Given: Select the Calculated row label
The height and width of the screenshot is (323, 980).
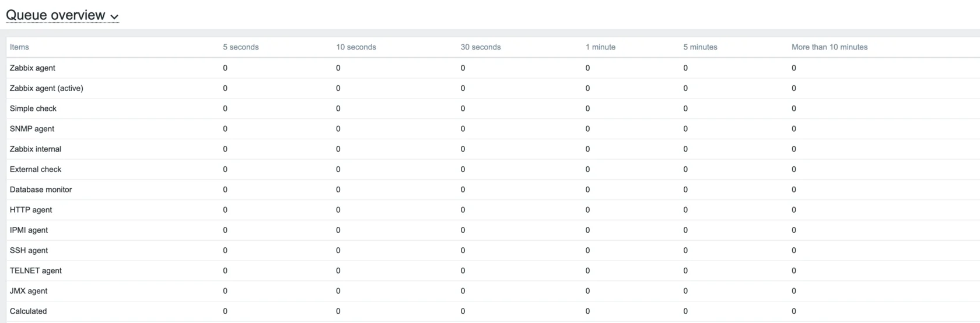Looking at the screenshot, I should [x=28, y=311].
